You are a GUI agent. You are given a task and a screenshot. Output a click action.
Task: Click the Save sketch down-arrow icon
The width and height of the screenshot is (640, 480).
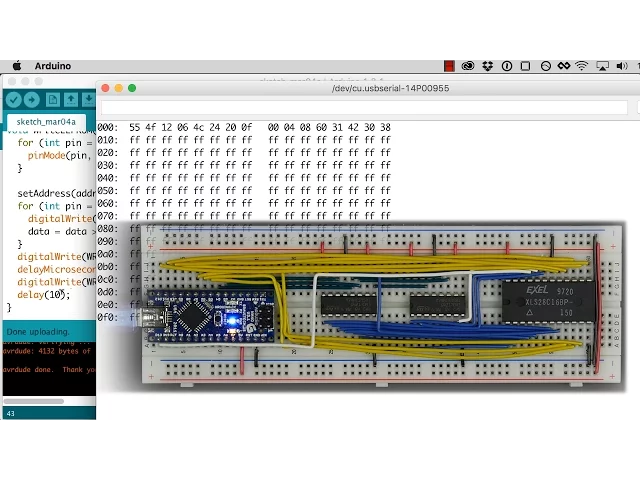point(88,100)
